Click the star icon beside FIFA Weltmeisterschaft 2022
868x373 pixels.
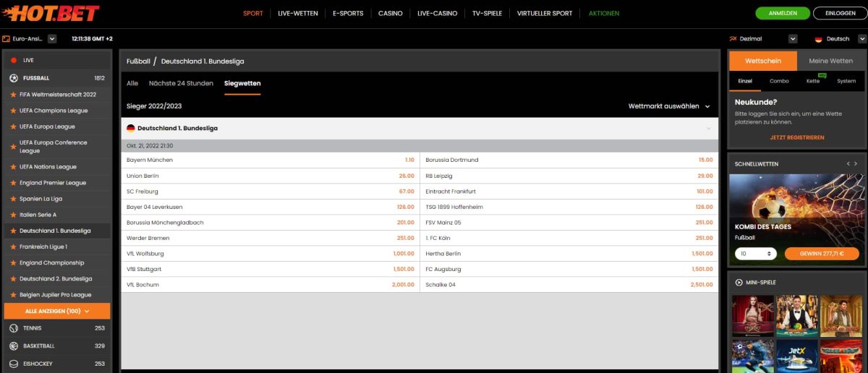(x=13, y=95)
